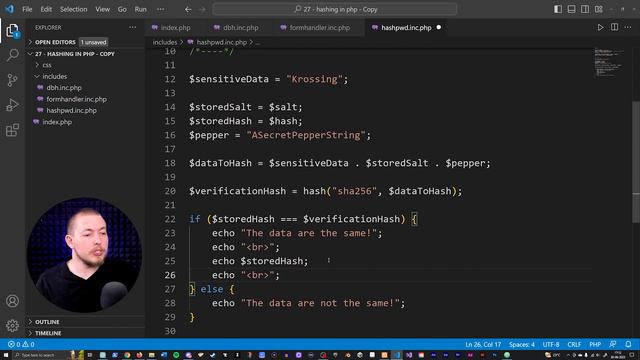Click line number 22 in the gutter
The width and height of the screenshot is (640, 360).
[170, 219]
